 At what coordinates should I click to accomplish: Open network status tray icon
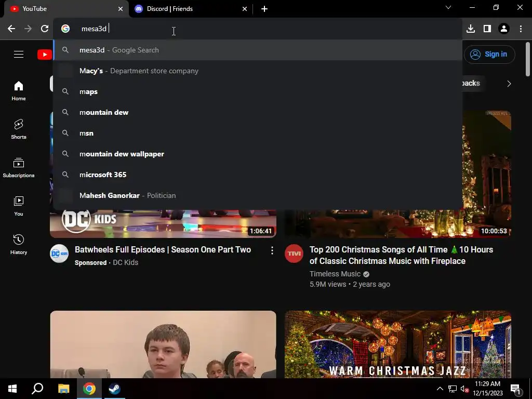pyautogui.click(x=453, y=389)
